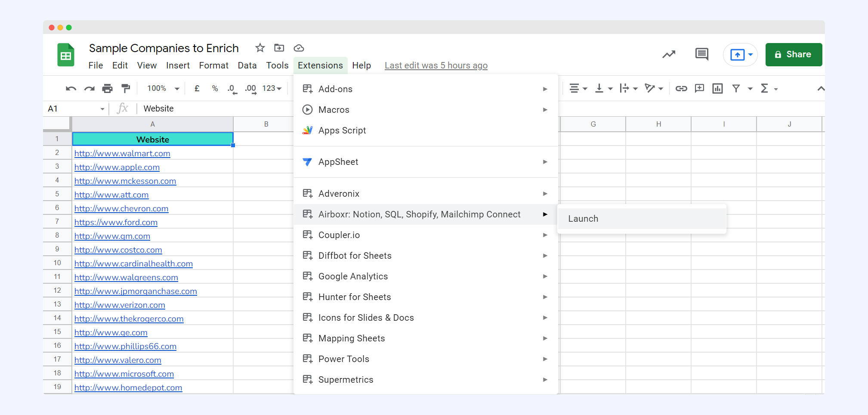Open the Insert menu

178,65
